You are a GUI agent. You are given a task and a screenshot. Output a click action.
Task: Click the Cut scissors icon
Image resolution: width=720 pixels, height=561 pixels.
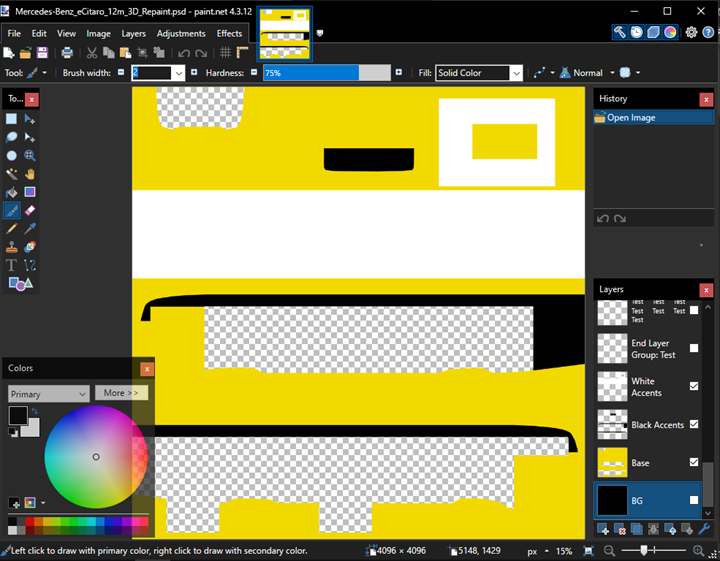[92, 53]
